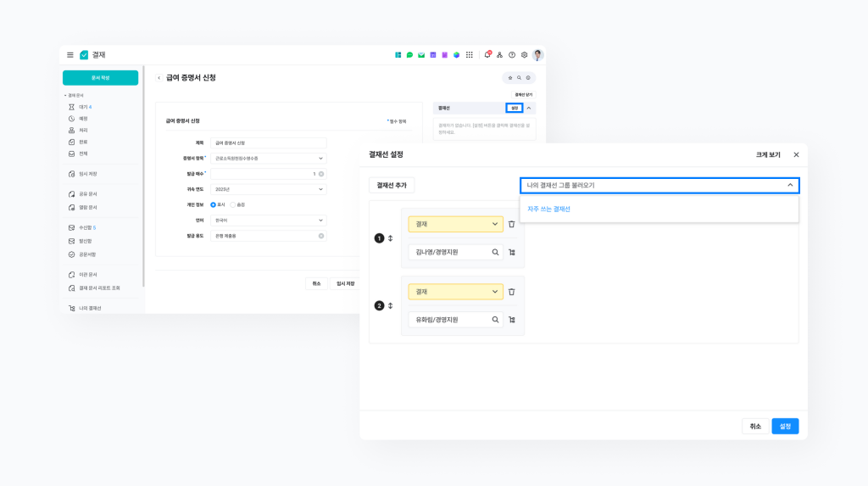The image size is (868, 486).
Task: Expand the 나의 결재선 그룹 불러오기 dropdown
Action: click(x=659, y=185)
